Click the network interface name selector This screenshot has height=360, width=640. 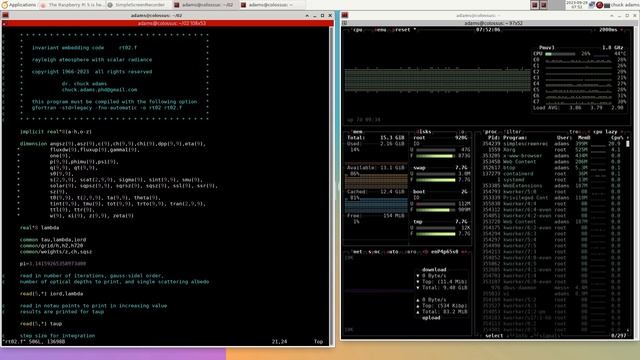444,252
